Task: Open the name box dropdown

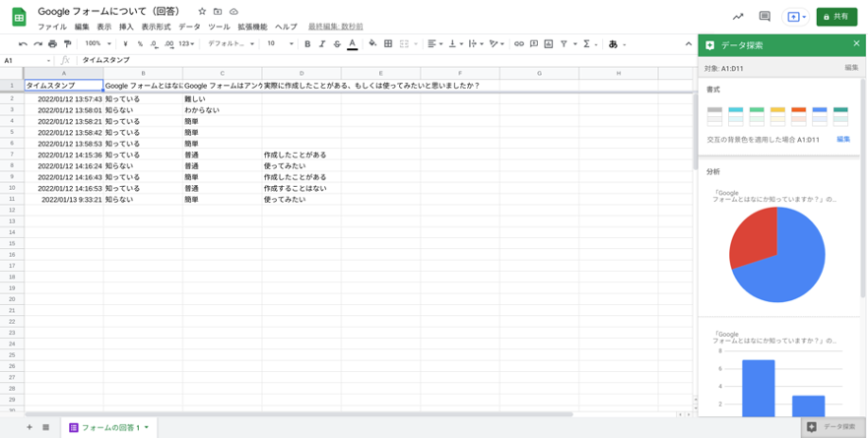Action: (x=48, y=60)
